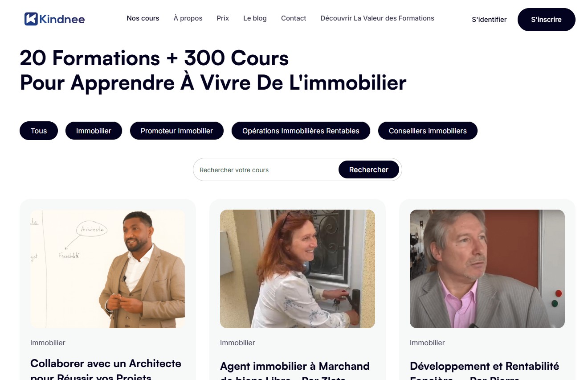Choose Opérations Immobilières Rentables filter
This screenshot has width=588, height=380.
(301, 131)
